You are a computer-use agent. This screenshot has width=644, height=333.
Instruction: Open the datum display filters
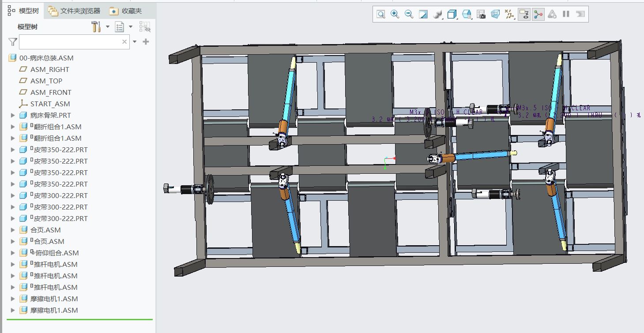pyautogui.click(x=510, y=15)
